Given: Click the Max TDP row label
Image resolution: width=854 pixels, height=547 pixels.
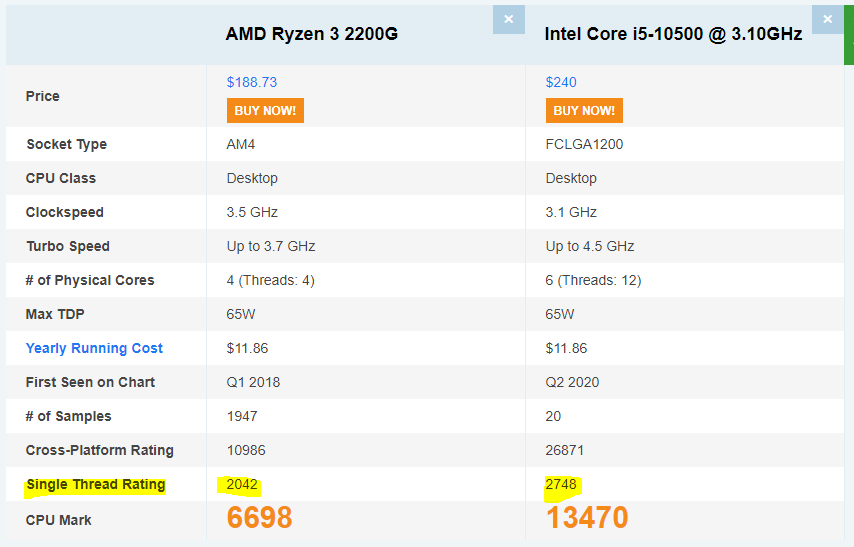Looking at the screenshot, I should click(55, 314).
